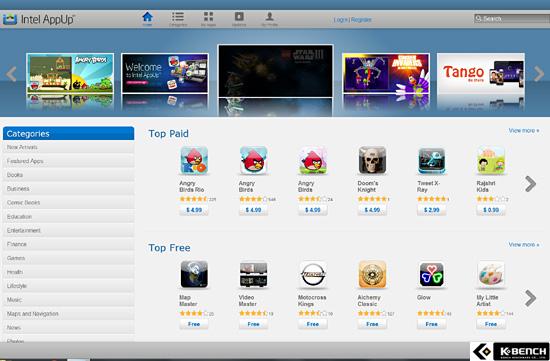Select Music category

tap(68, 300)
